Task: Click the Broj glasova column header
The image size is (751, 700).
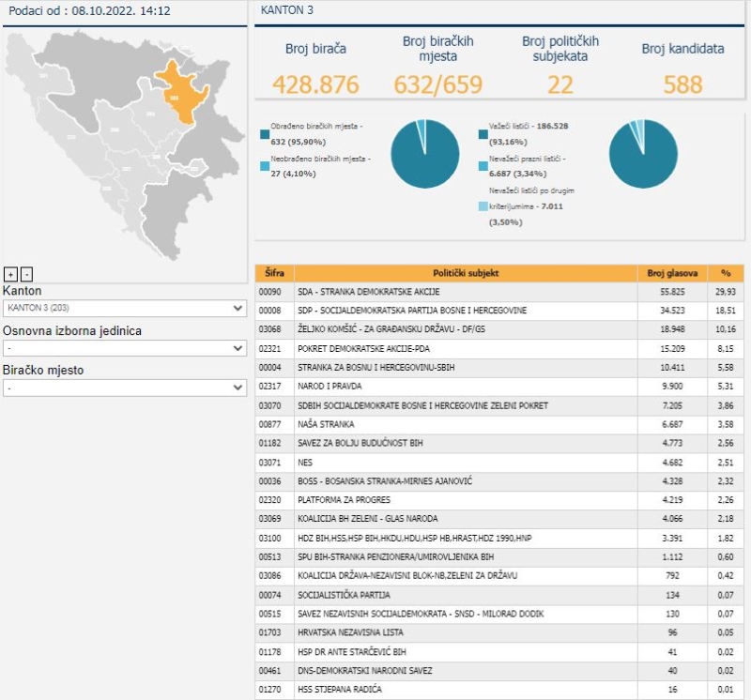Action: tap(672, 273)
